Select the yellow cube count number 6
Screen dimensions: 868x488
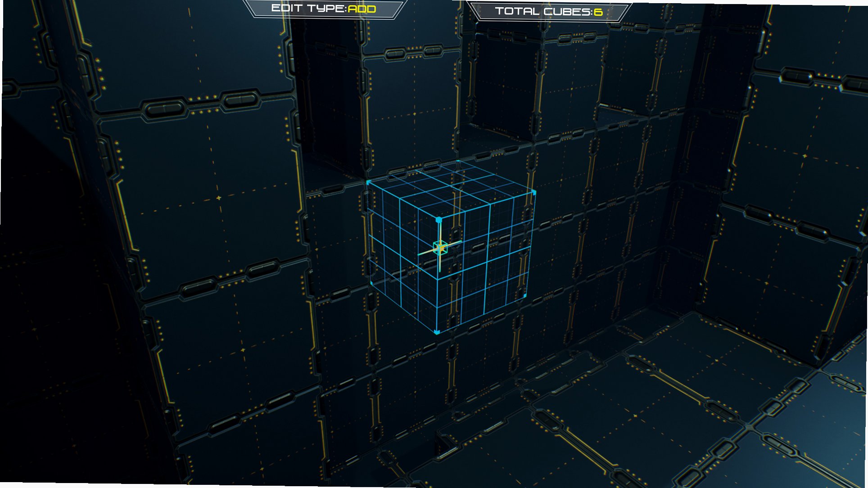coord(598,12)
